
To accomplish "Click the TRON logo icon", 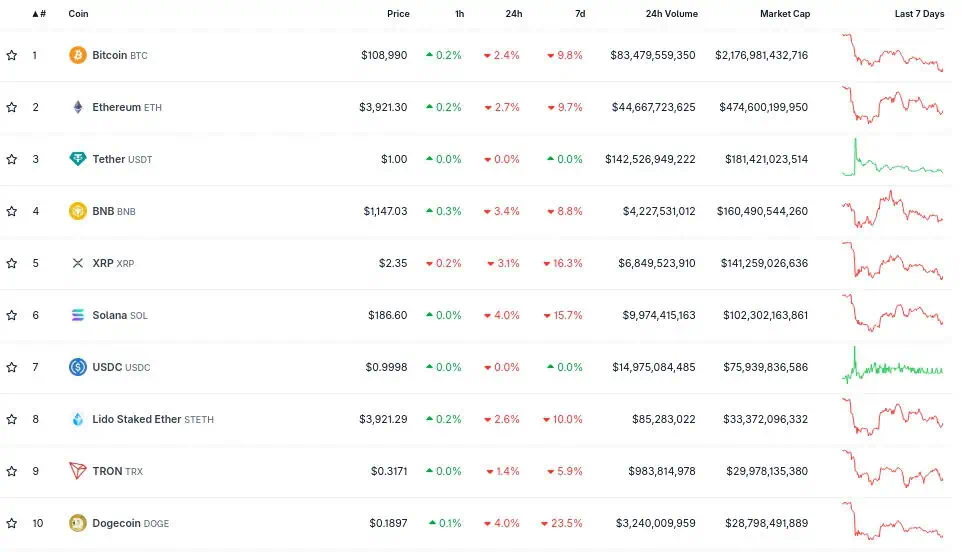I will click(77, 471).
